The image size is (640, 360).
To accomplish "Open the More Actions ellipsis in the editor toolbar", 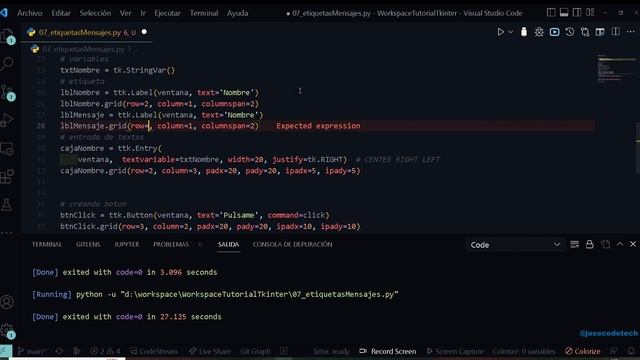I will (x=631, y=32).
